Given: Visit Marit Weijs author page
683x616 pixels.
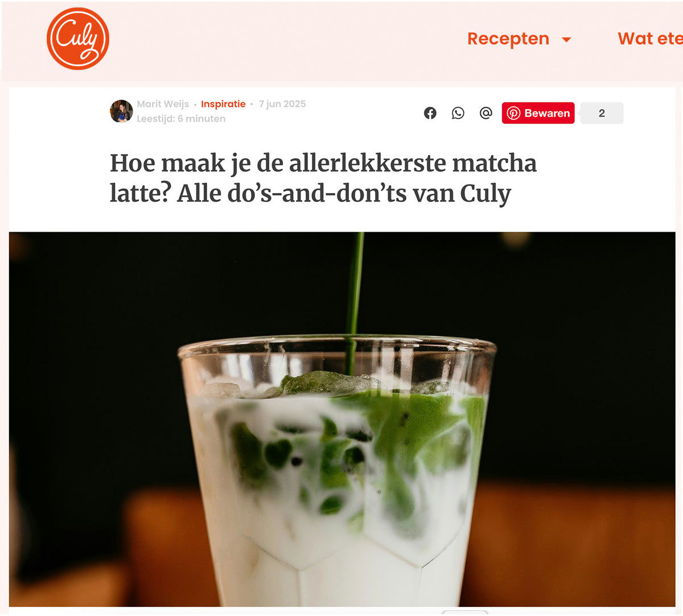Looking at the screenshot, I should pos(163,104).
